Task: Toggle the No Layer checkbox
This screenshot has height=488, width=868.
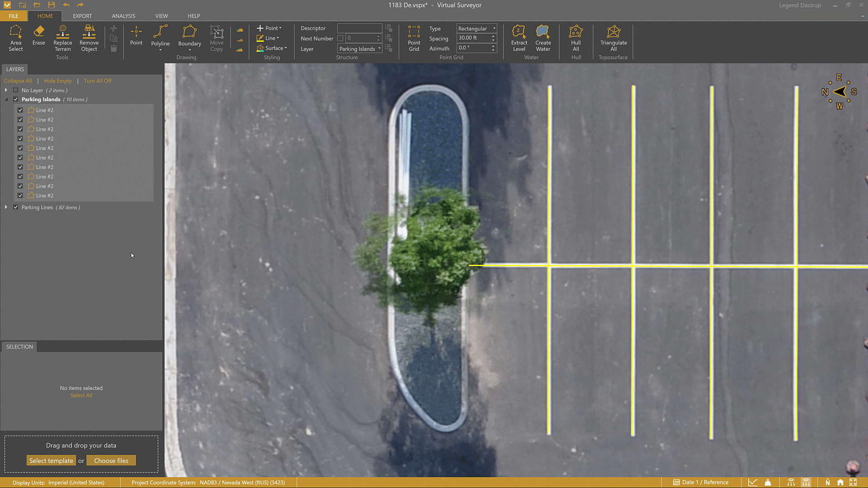Action: tap(16, 90)
